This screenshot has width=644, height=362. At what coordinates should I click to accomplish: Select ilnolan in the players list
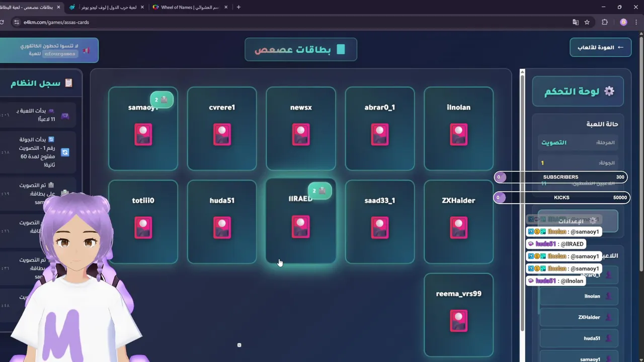tap(579, 296)
